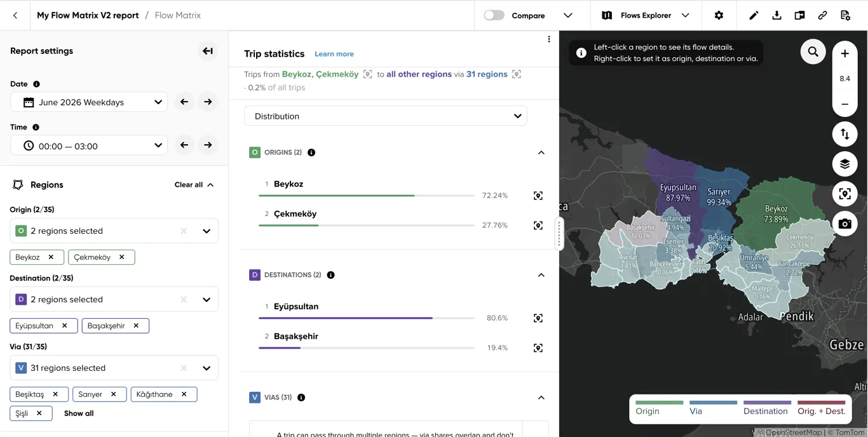This screenshot has height=437, width=868.
Task: Open the June 2026 Weekdays date dropdown
Action: pyautogui.click(x=89, y=102)
